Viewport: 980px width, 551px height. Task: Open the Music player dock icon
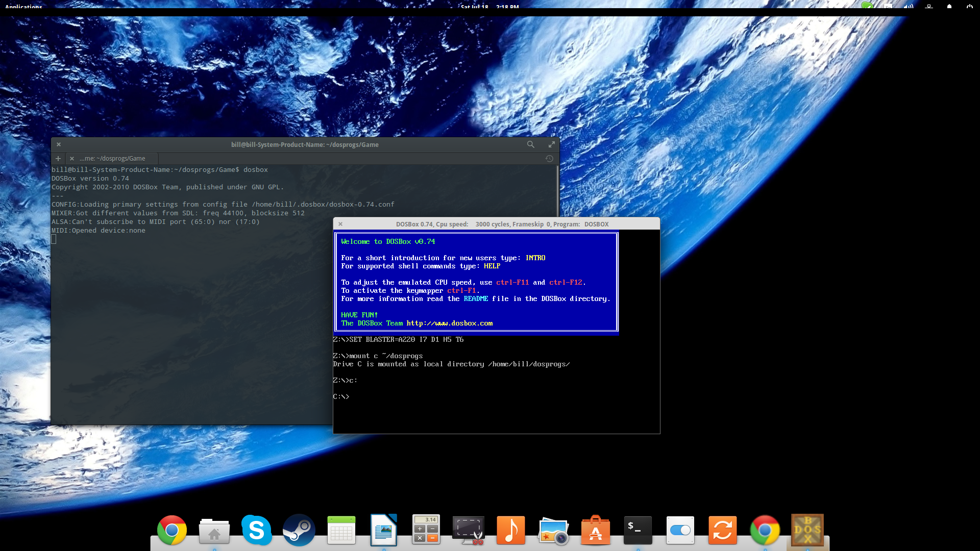click(511, 530)
